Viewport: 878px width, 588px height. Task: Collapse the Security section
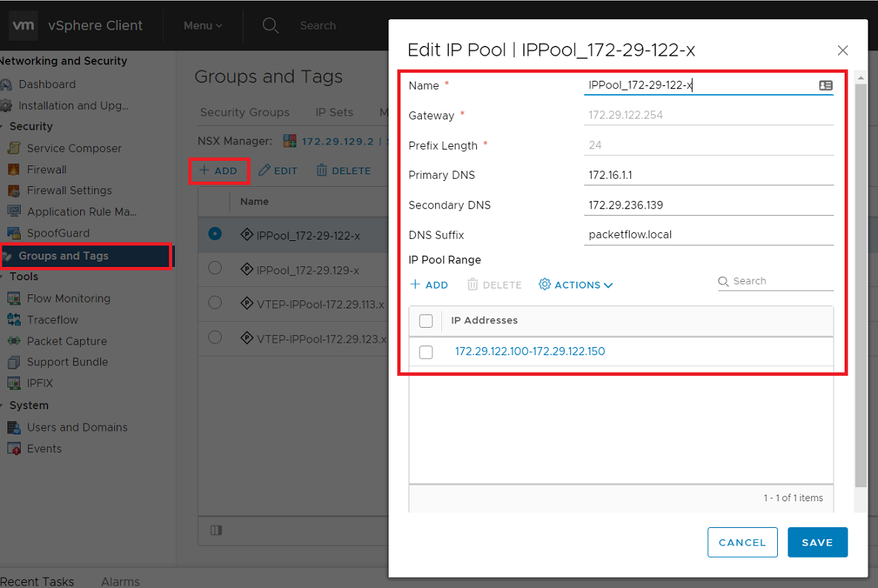1,127
